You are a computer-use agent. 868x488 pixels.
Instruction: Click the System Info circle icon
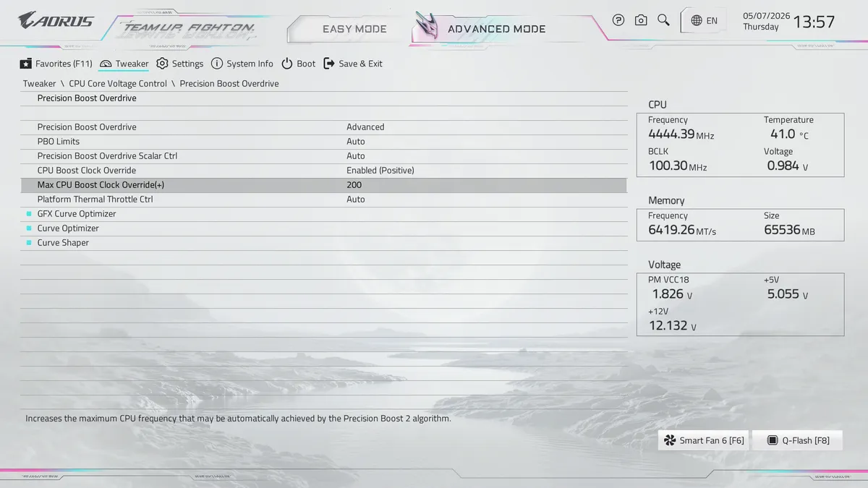tap(216, 64)
